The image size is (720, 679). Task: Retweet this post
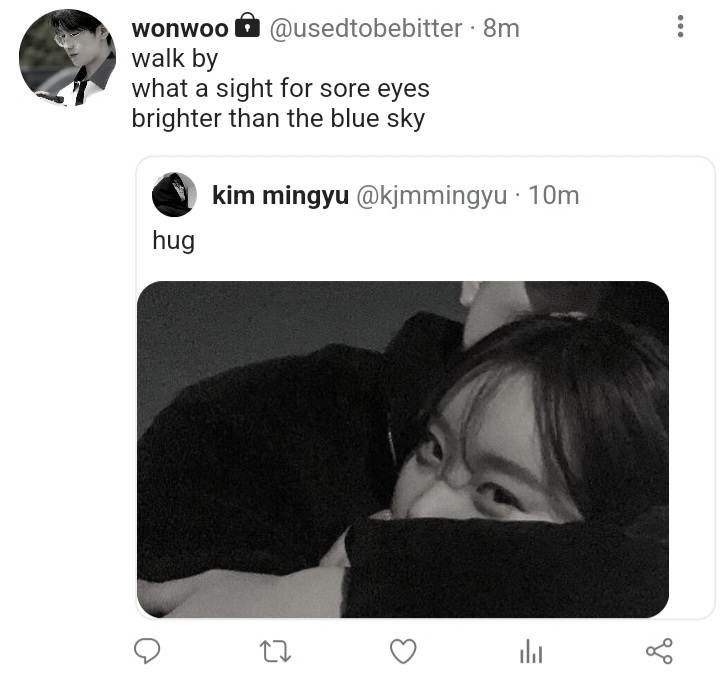click(275, 651)
